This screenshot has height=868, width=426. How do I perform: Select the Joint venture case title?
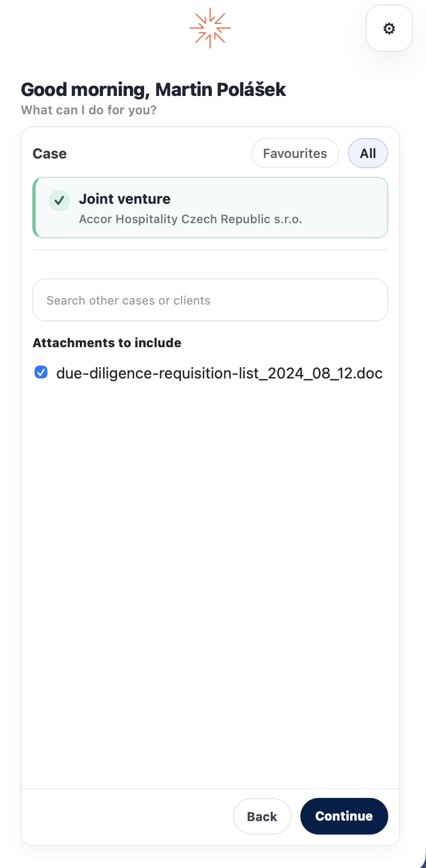(x=125, y=199)
